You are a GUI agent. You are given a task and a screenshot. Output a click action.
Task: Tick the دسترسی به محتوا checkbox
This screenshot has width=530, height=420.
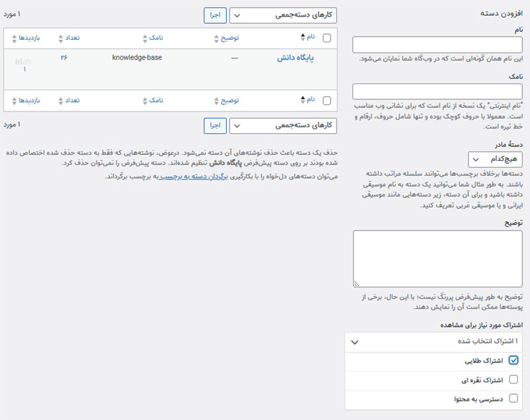coord(513,399)
